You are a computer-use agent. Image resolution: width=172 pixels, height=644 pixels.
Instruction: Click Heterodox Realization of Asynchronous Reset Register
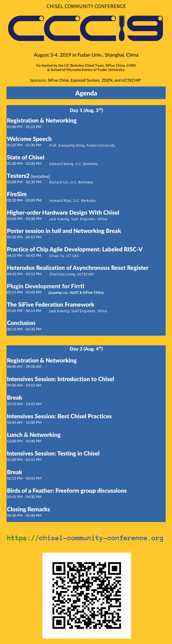(78, 268)
